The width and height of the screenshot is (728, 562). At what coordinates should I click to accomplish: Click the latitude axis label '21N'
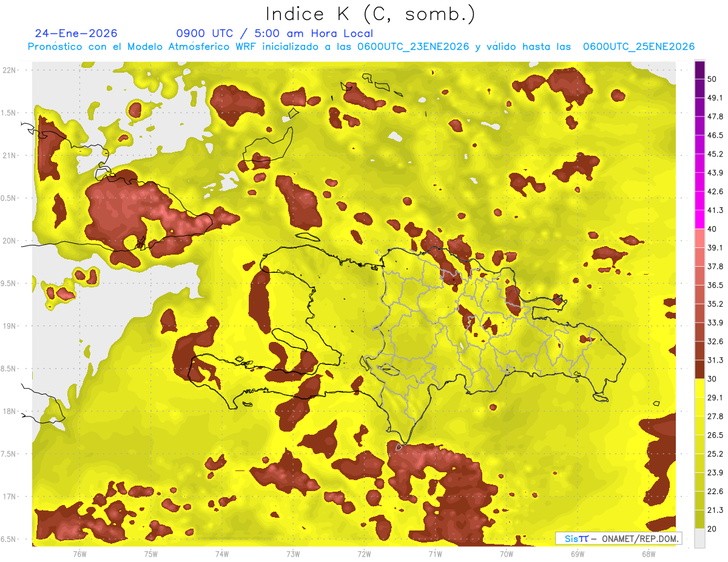click(x=8, y=155)
